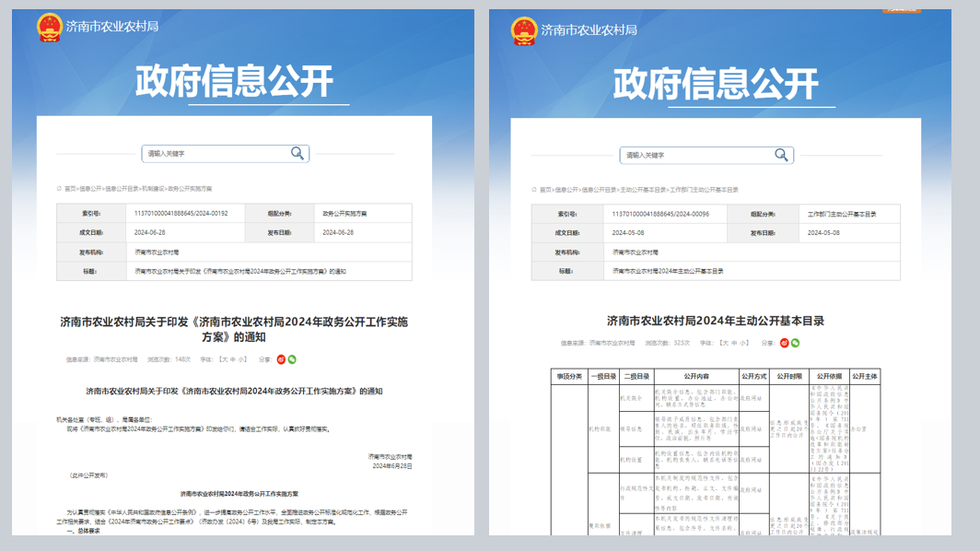The width and height of the screenshot is (980, 551).
Task: Click the 发布日期 value 2024-06-28
Action: (338, 232)
